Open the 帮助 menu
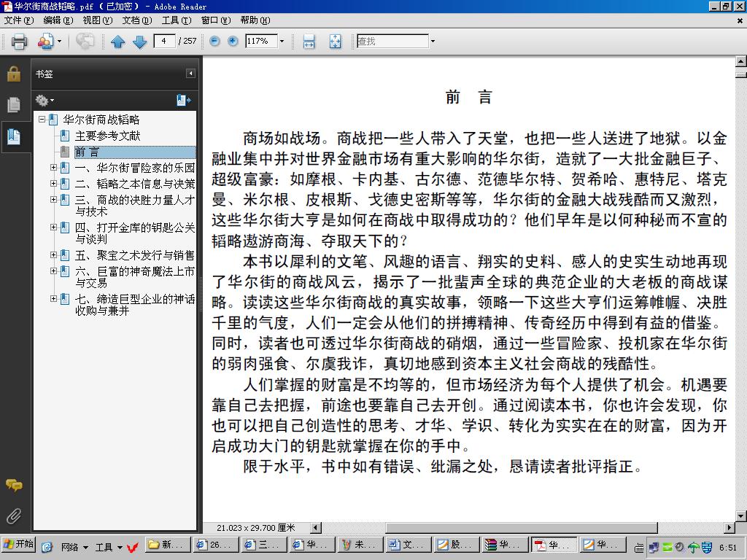The image size is (747, 560). (255, 20)
